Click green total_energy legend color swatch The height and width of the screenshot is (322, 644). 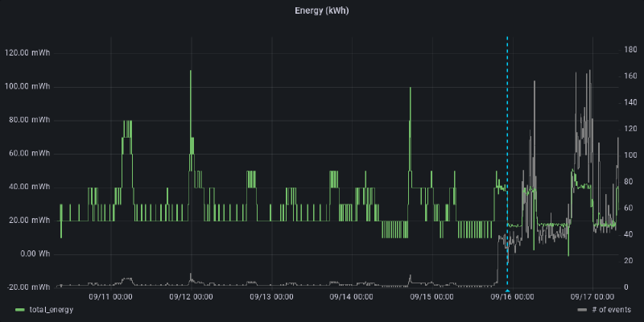[19, 310]
